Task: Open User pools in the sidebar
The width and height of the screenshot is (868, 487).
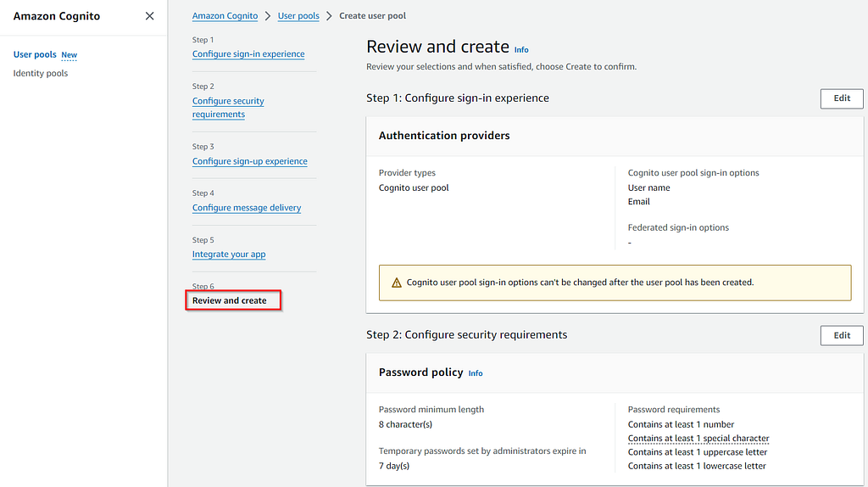Action: click(35, 54)
